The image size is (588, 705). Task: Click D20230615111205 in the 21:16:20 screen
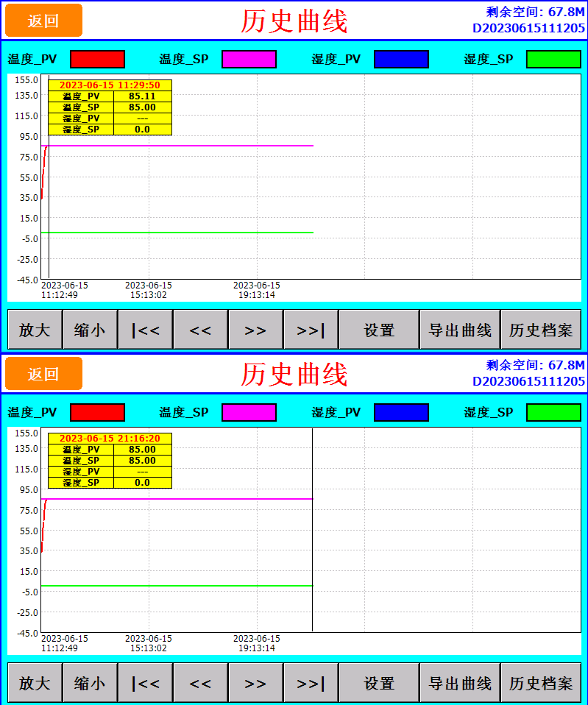528,381
